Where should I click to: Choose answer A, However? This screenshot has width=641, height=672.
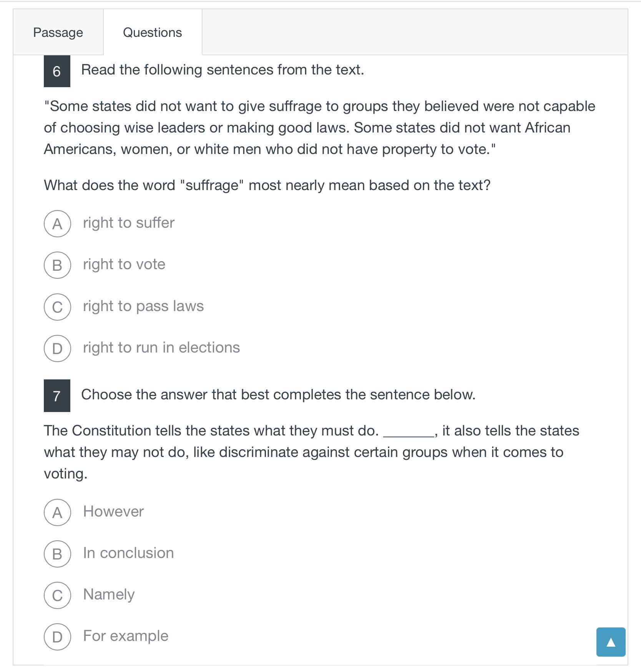coord(57,512)
